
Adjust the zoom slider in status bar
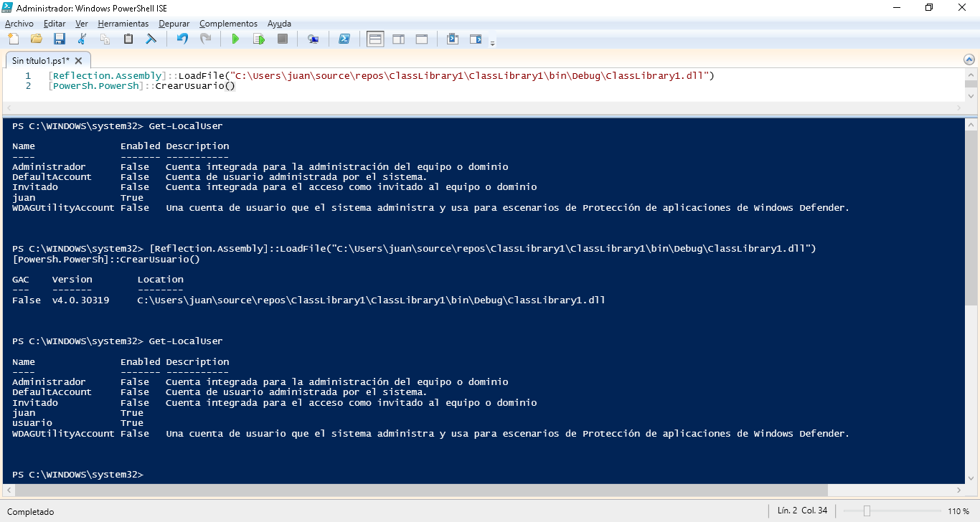coord(867,511)
